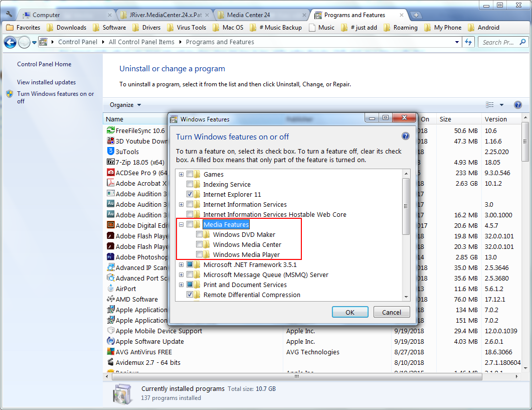Image resolution: width=532 pixels, height=410 pixels.
Task: Open the Virus Tools favorites folder
Action: point(186,28)
